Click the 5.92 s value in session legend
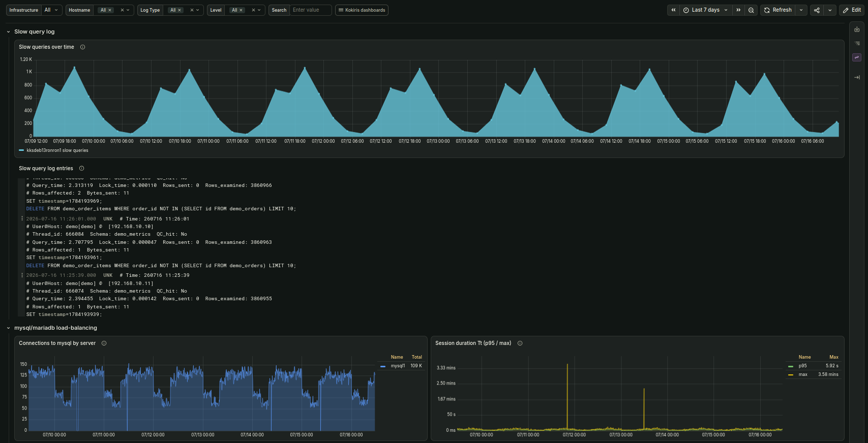The height and width of the screenshot is (443, 868). coord(832,366)
